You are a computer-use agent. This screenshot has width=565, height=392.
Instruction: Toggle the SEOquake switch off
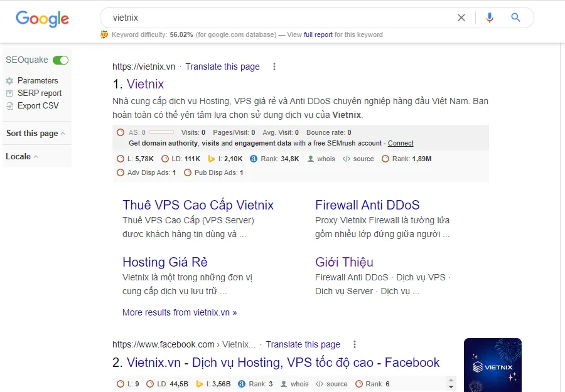pyautogui.click(x=60, y=60)
